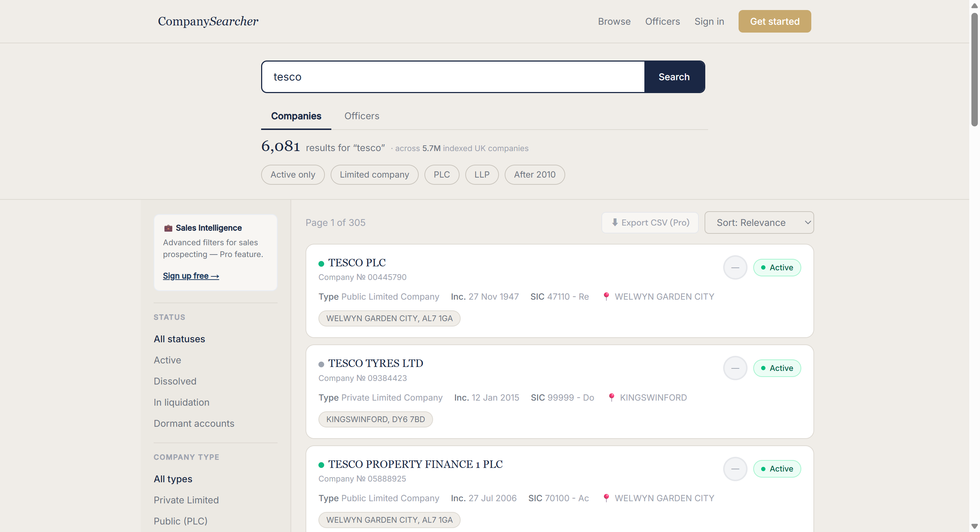Click the page scrollbar thumb
Image resolution: width=980 pixels, height=532 pixels.
(974, 69)
